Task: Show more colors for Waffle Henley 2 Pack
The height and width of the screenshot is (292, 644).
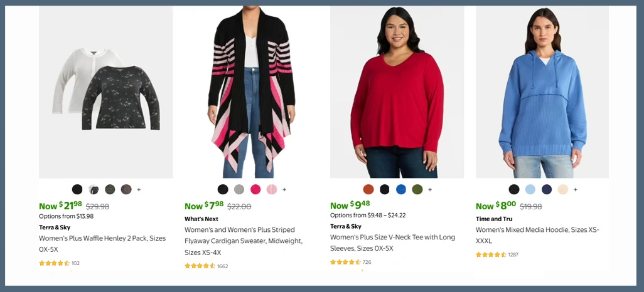Action: pyautogui.click(x=139, y=189)
